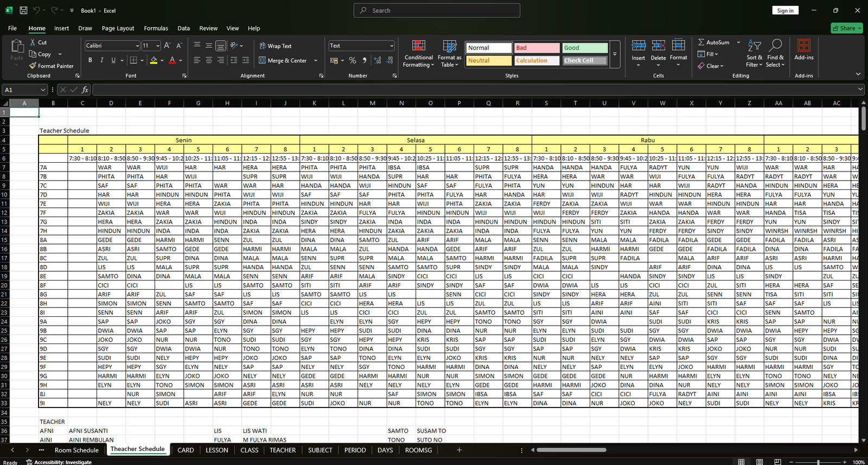Viewport: 868px width, 465px height.
Task: Switch to the Data ribbon tab
Action: pos(184,28)
